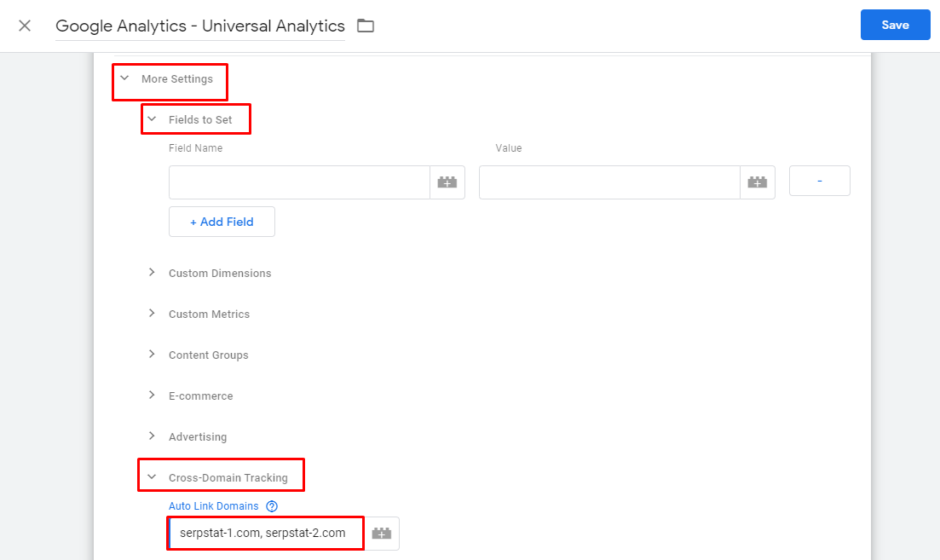940x560 pixels.
Task: Save the tag configuration
Action: click(895, 25)
